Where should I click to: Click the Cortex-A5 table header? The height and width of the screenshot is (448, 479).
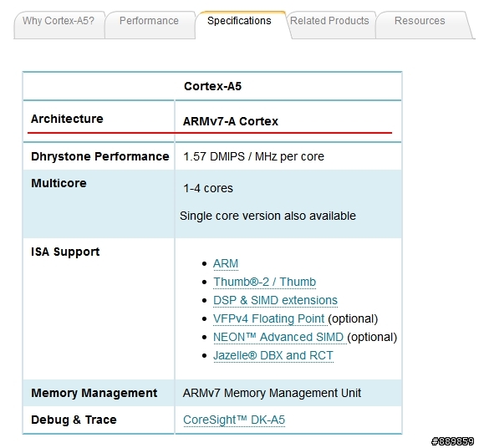click(x=212, y=86)
